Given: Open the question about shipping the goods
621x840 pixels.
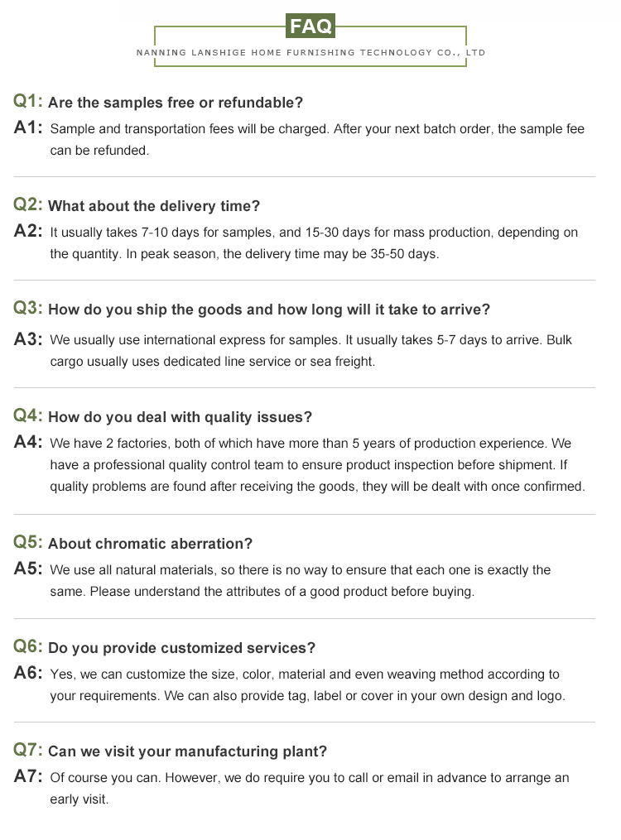Looking at the screenshot, I should (269, 310).
